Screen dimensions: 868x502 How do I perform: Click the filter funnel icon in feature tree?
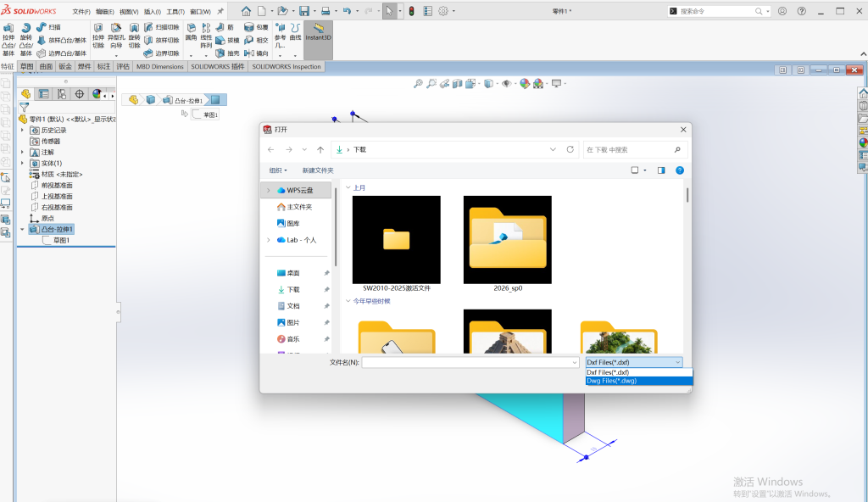click(24, 108)
